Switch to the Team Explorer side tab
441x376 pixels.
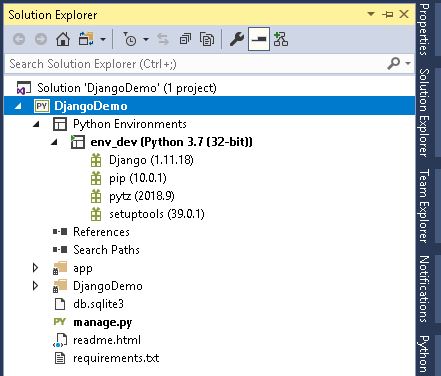(424, 205)
